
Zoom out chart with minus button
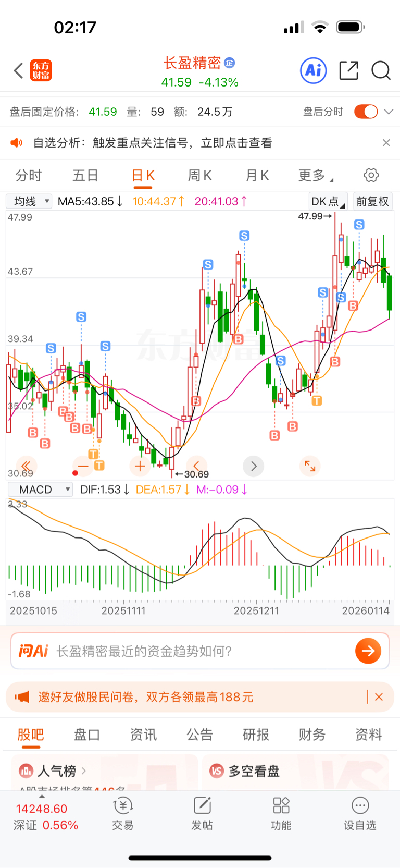pos(83,466)
